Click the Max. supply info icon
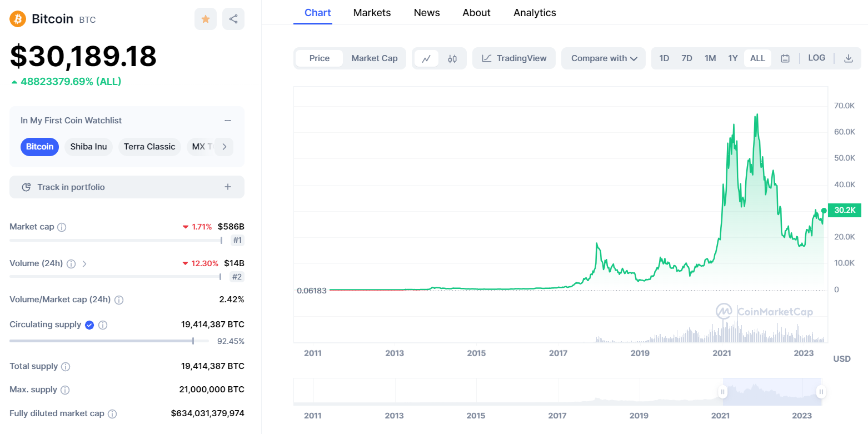The image size is (868, 434). click(65, 390)
